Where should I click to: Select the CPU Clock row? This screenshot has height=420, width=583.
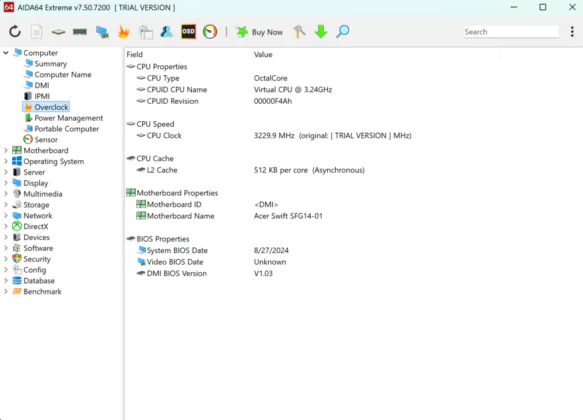click(312, 136)
